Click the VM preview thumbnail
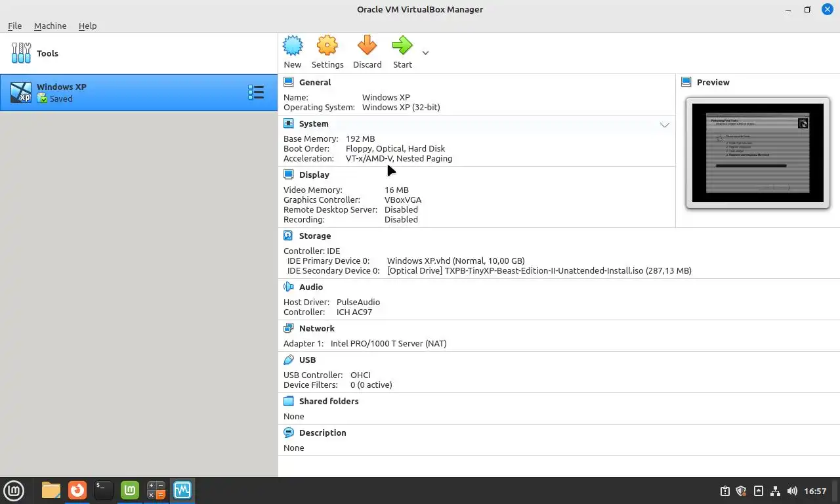The height and width of the screenshot is (504, 840). coord(758,153)
